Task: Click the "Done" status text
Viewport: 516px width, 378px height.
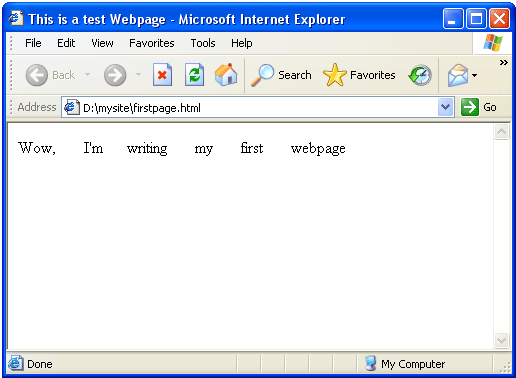Action: (x=40, y=364)
